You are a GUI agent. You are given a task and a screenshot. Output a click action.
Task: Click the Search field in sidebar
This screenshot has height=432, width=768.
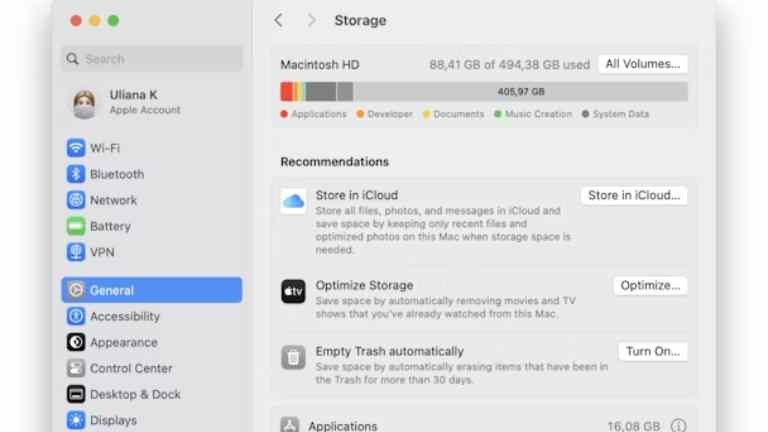coord(152,59)
